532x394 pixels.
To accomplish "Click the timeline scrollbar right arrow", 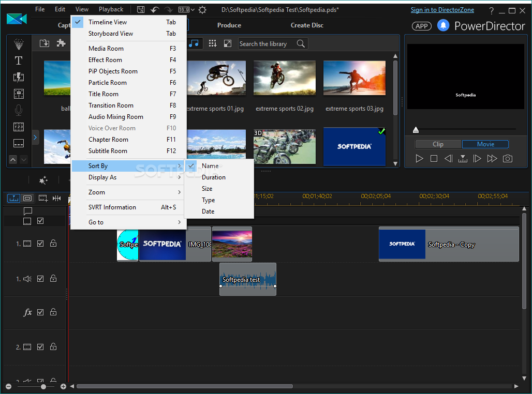I will 516,386.
